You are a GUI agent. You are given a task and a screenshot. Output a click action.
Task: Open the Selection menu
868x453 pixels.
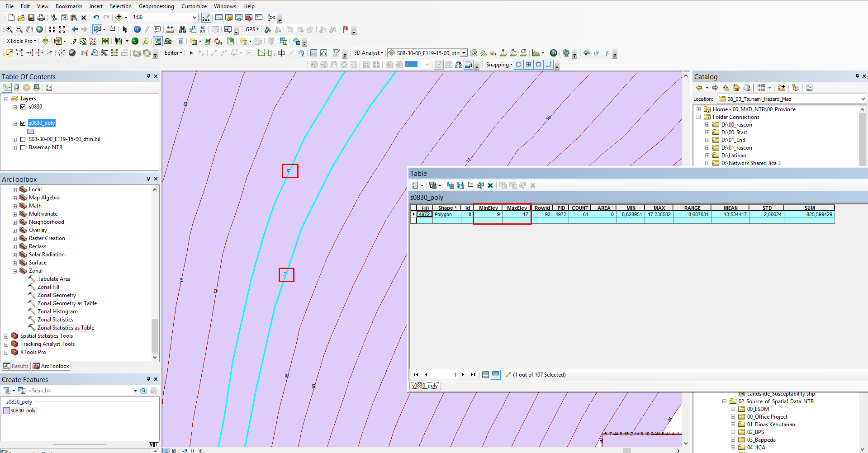pos(121,6)
